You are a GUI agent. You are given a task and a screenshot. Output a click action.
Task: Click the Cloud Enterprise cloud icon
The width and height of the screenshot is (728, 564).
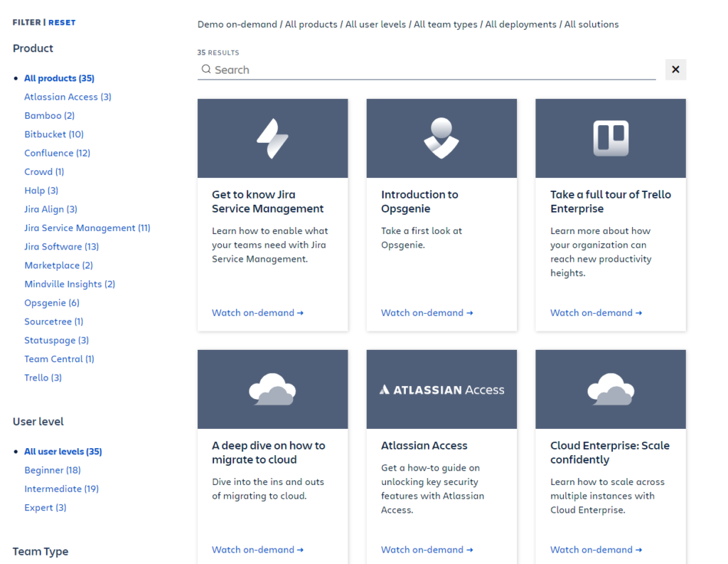click(610, 389)
